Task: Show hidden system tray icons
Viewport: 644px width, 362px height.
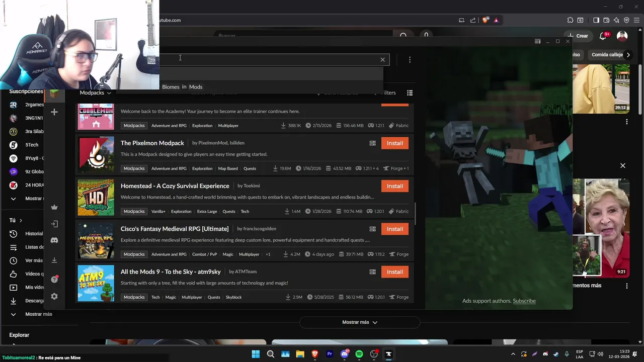Action: click(x=513, y=354)
